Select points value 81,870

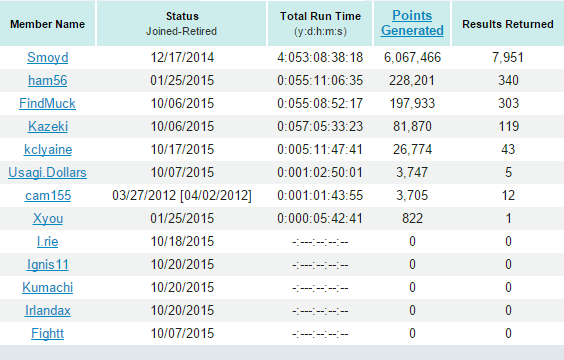coord(412,127)
